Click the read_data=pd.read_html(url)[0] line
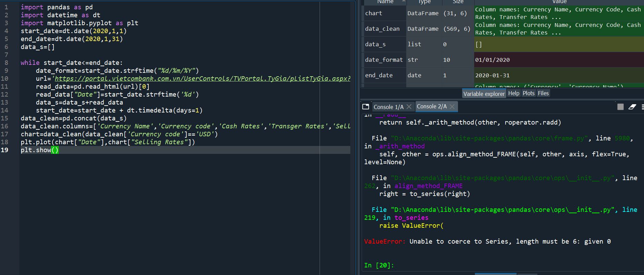The height and width of the screenshot is (275, 644). pyautogui.click(x=92, y=87)
